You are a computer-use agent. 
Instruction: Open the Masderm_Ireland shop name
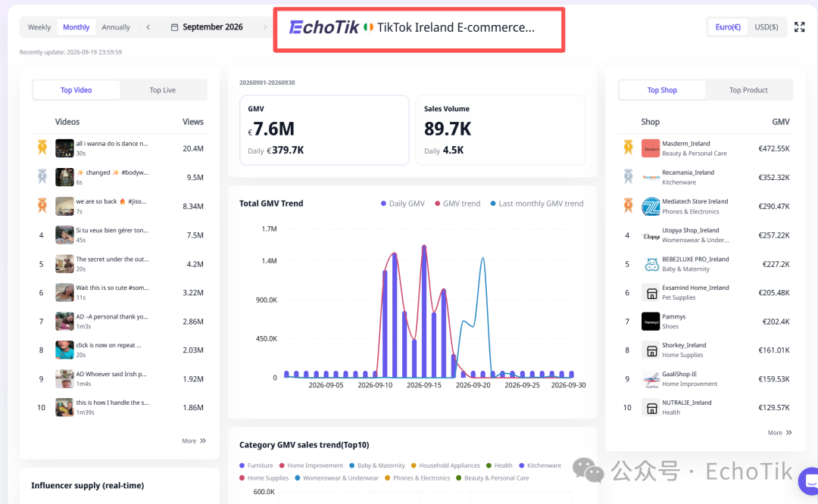click(685, 144)
